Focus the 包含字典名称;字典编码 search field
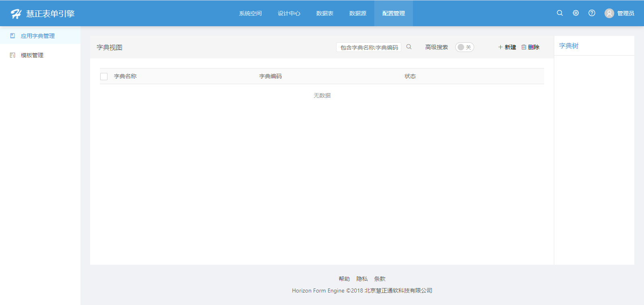 pyautogui.click(x=369, y=48)
